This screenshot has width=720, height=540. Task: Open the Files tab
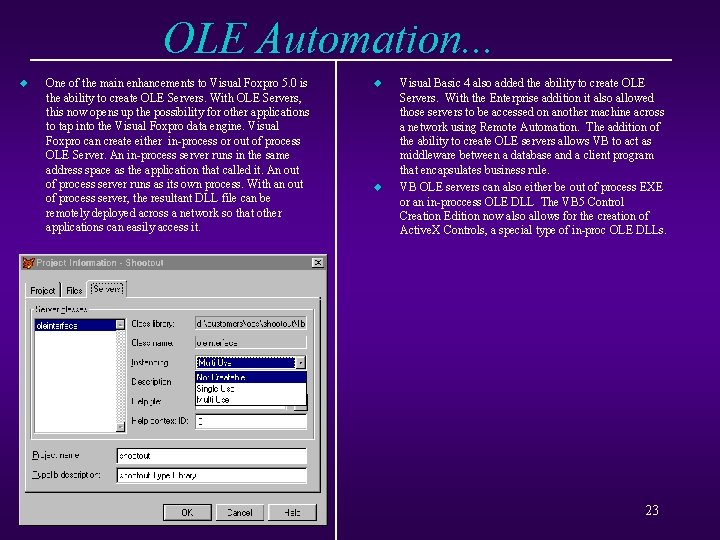pos(74,290)
